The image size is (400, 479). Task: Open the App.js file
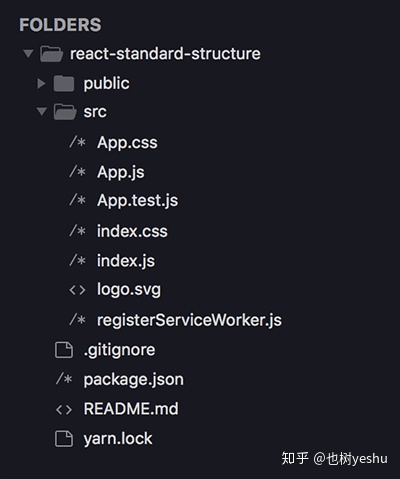click(121, 172)
